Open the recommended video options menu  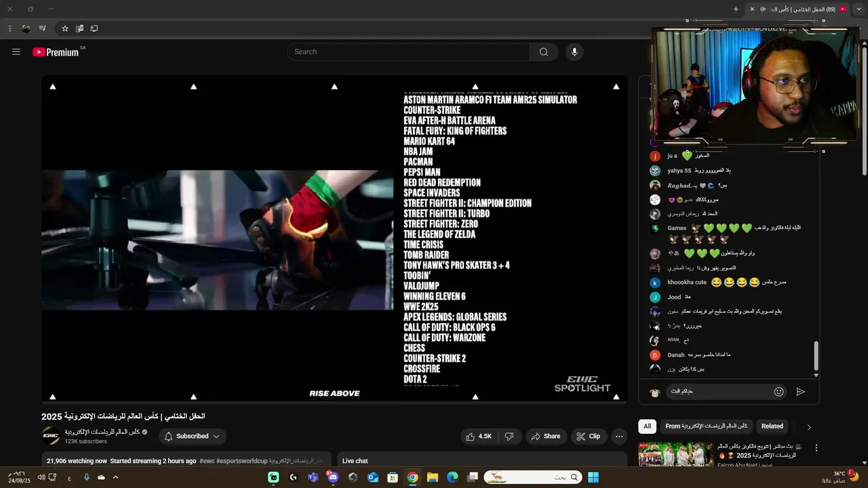pos(816,448)
